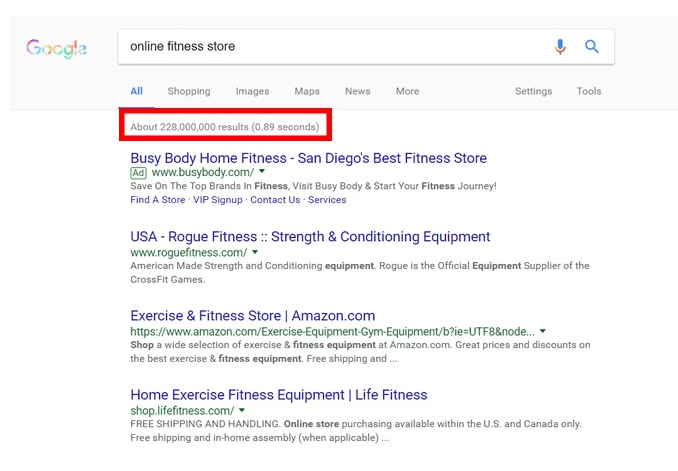Click the amazon.com Exercise-Equipment URL text
The width and height of the screenshot is (678, 471).
(333, 332)
